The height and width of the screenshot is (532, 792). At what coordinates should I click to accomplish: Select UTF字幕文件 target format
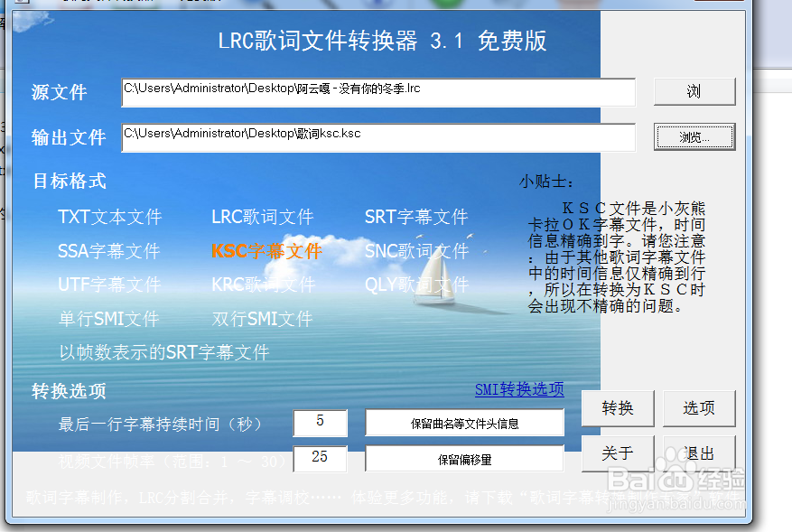(x=109, y=285)
